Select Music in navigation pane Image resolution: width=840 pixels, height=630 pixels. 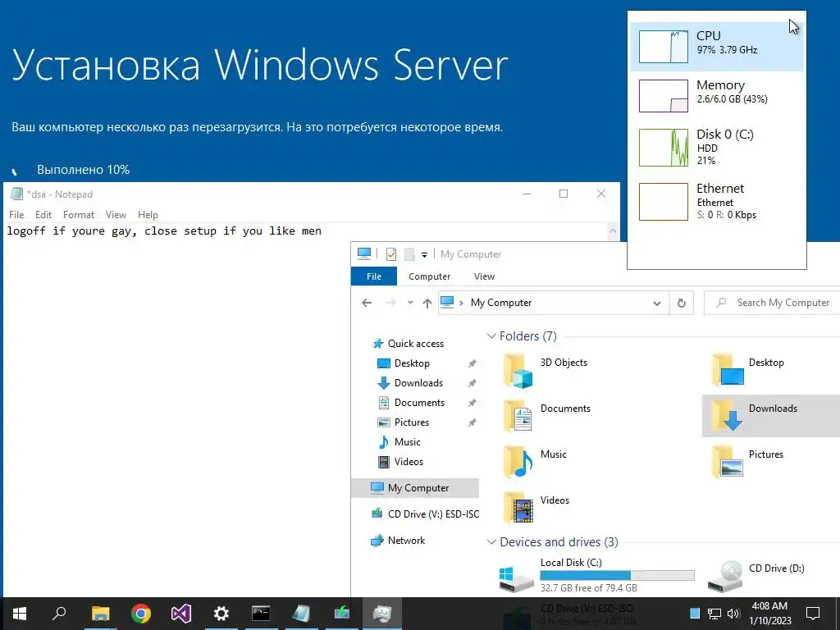(x=407, y=442)
